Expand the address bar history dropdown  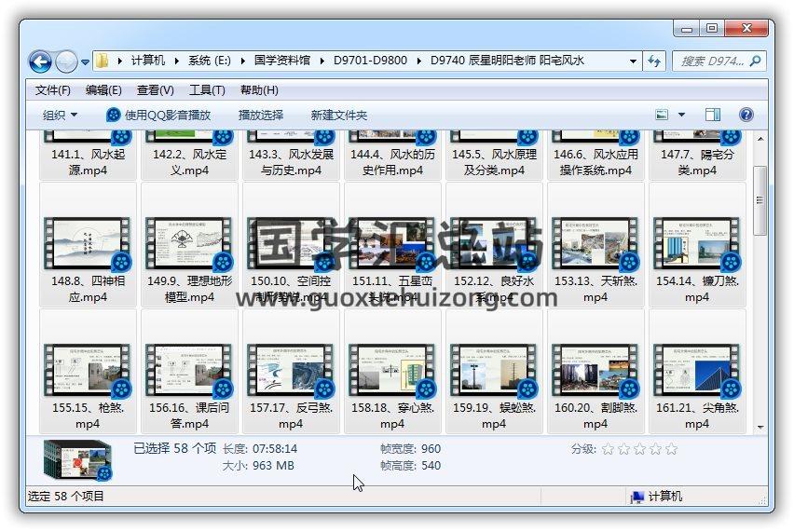coord(634,61)
